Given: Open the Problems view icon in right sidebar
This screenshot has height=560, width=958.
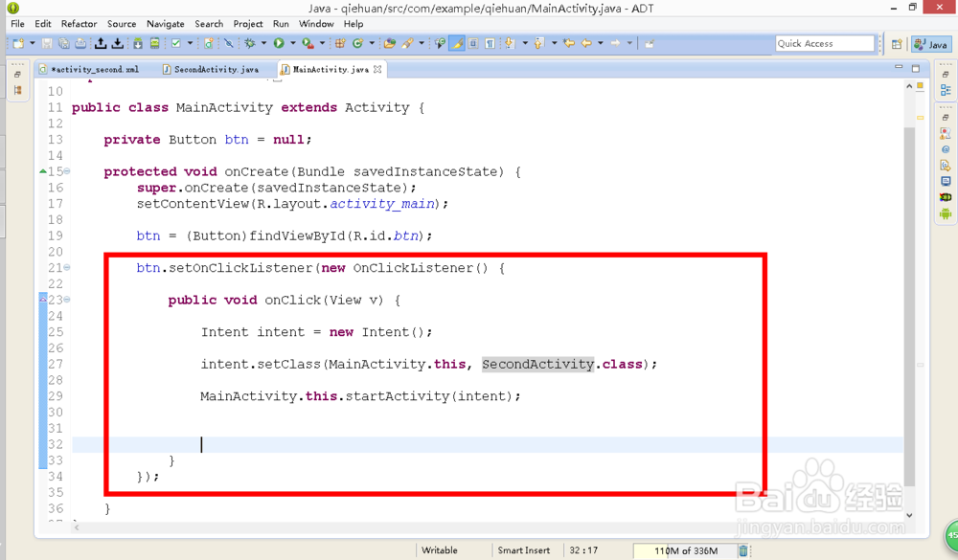Looking at the screenshot, I should tap(946, 133).
